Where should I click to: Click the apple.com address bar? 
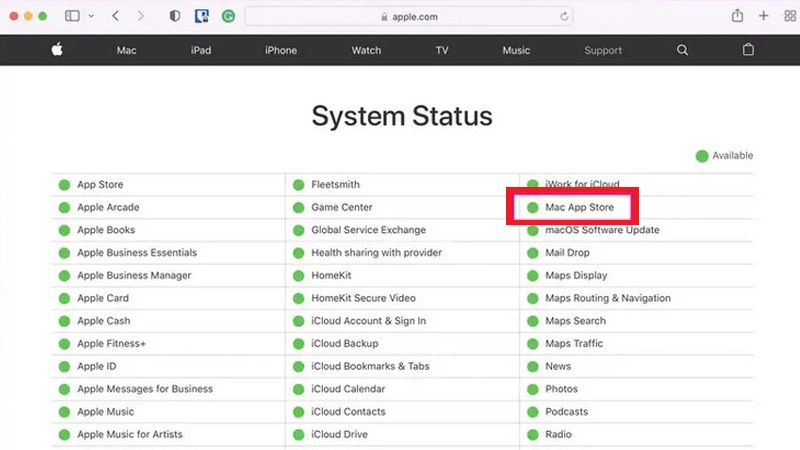[x=409, y=16]
